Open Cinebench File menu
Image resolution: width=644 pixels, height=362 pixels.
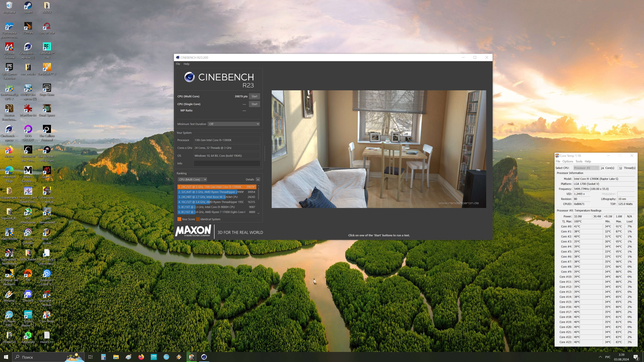(x=178, y=64)
